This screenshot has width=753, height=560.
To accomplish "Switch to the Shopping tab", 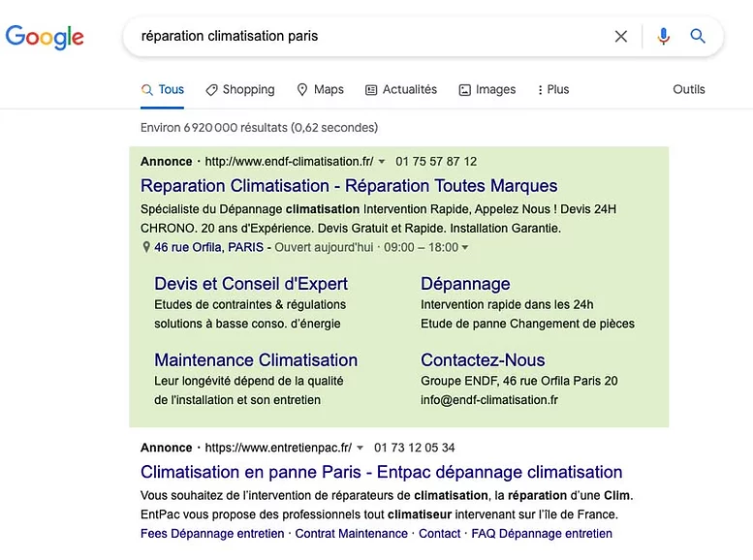I will 240,90.
